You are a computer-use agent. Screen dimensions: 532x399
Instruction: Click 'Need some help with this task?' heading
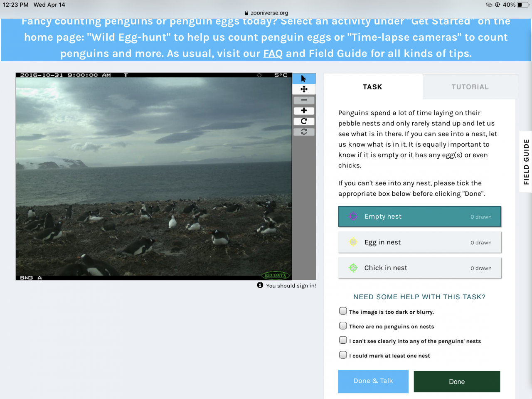[419, 297]
